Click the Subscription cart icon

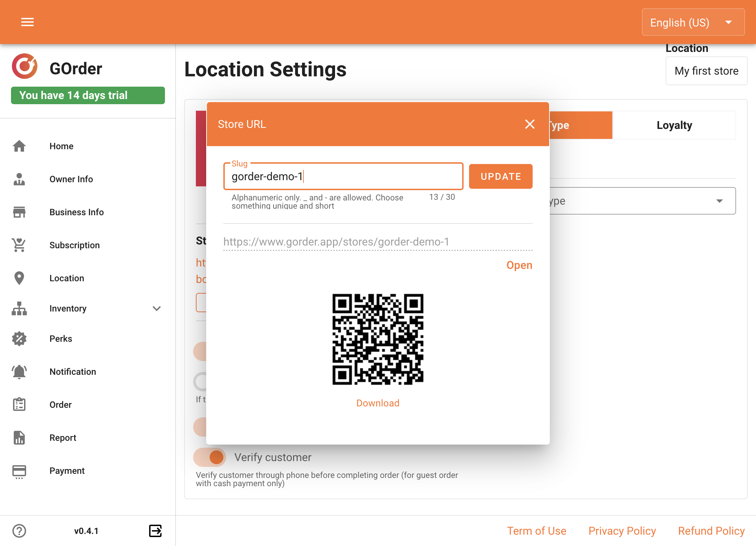[x=19, y=245]
